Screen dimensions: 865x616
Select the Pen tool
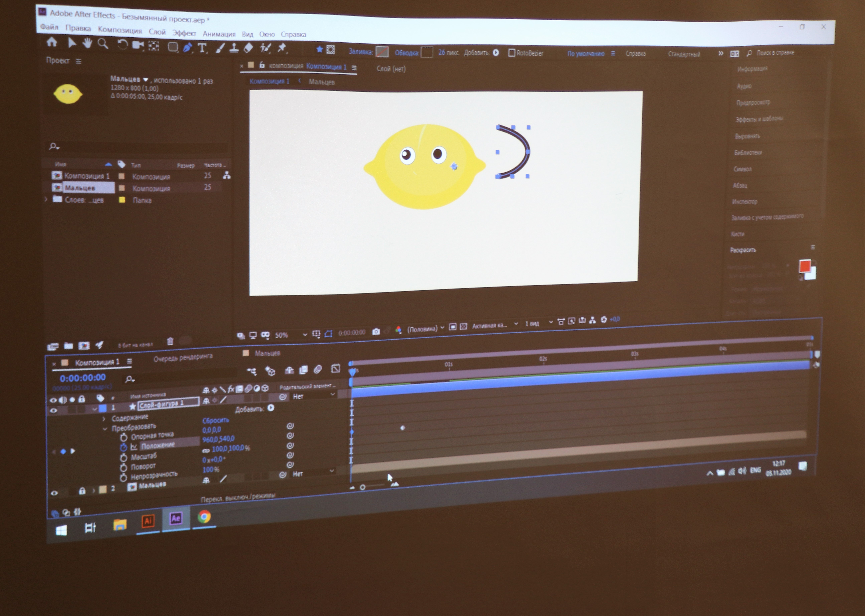coord(187,47)
